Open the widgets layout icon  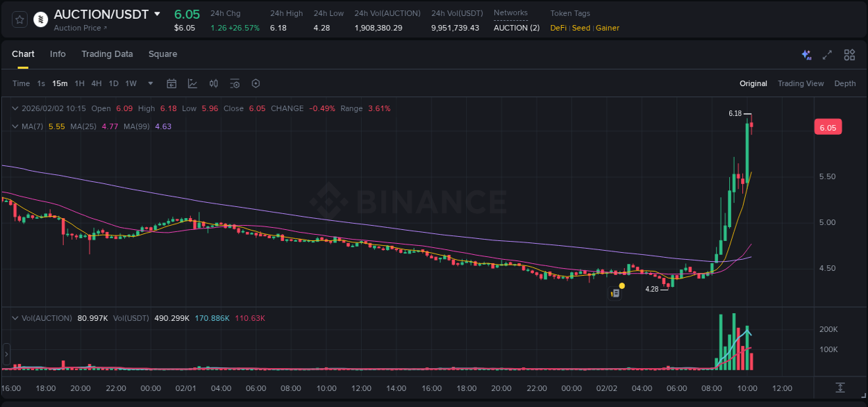pyautogui.click(x=848, y=54)
